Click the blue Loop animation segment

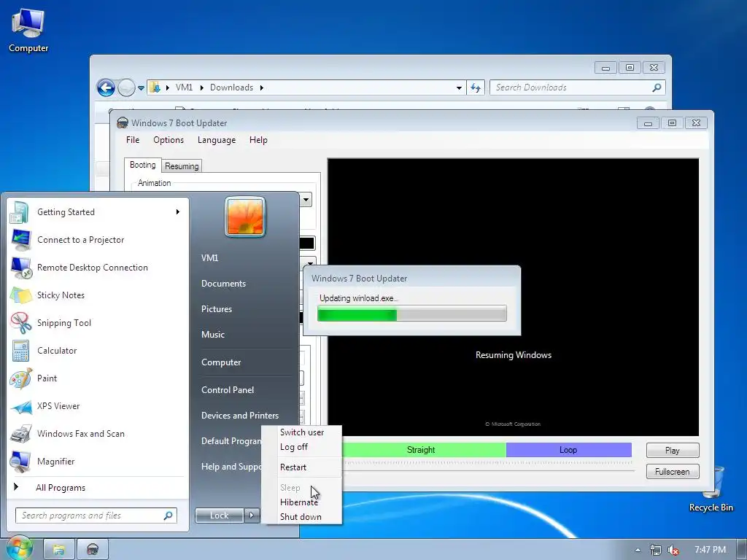(569, 450)
